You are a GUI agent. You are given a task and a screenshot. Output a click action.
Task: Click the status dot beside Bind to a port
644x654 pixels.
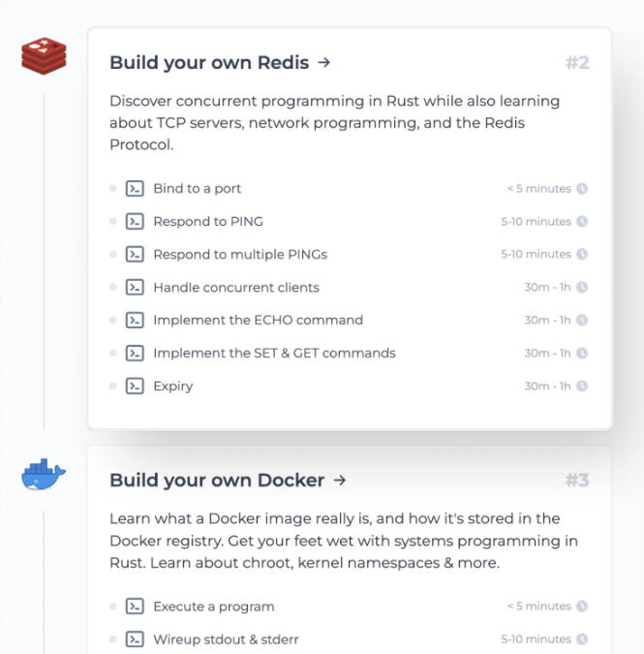(113, 189)
